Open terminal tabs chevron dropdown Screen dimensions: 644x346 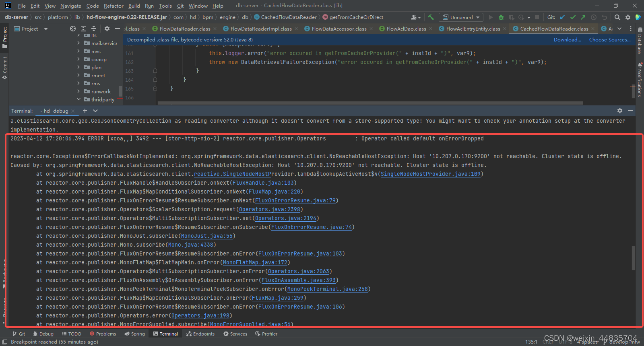pyautogui.click(x=95, y=111)
